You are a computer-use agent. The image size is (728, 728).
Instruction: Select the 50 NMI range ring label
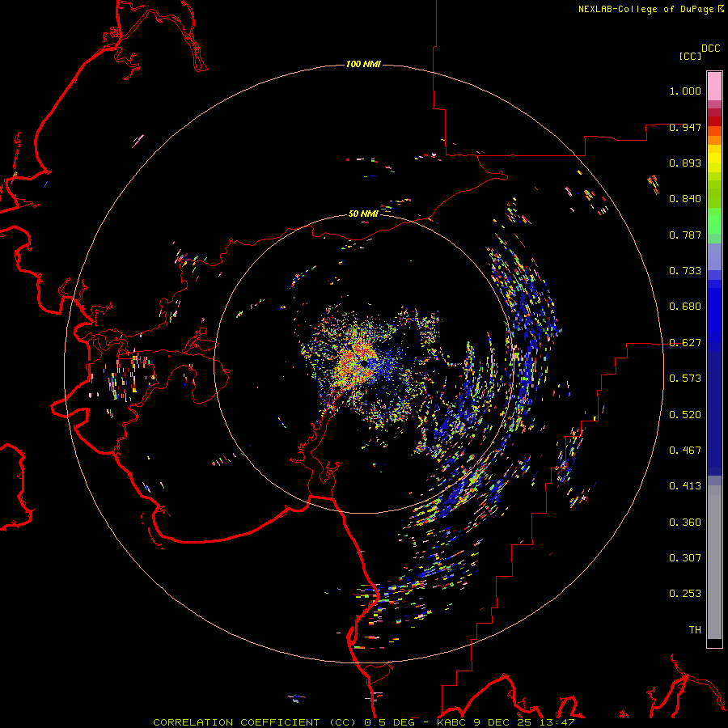pos(363,214)
